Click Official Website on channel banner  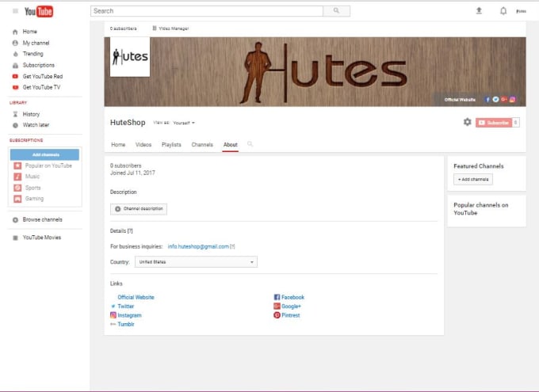click(460, 100)
